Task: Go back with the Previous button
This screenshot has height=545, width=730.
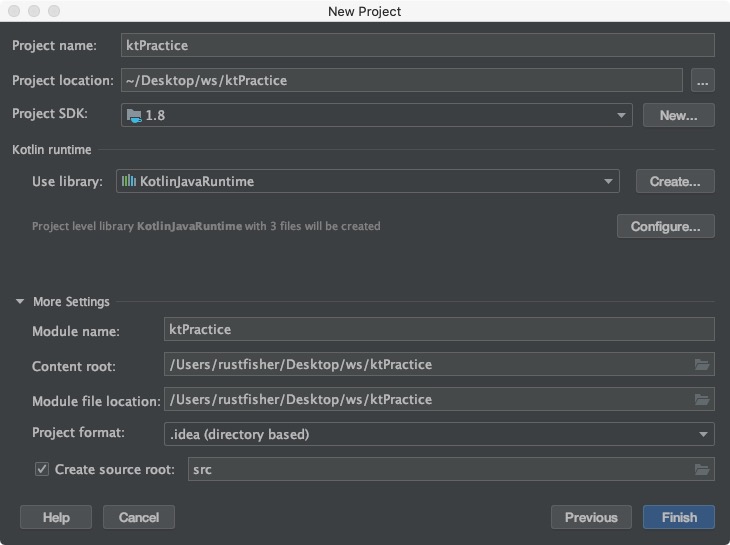Action: [591, 517]
